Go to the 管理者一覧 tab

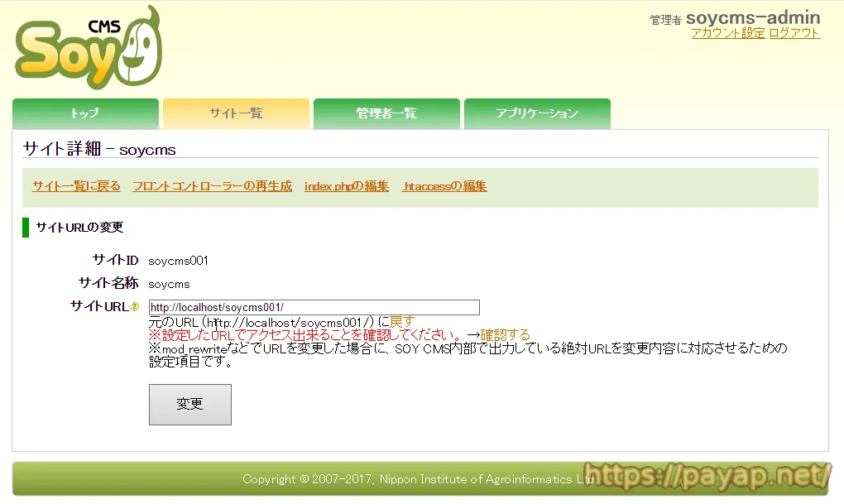point(386,113)
